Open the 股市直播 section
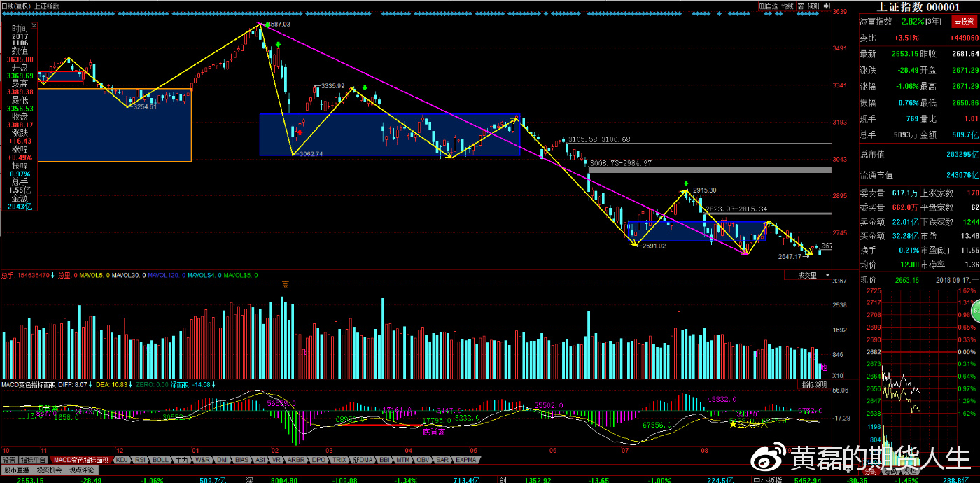This screenshot has height=483, width=980. click(x=16, y=470)
